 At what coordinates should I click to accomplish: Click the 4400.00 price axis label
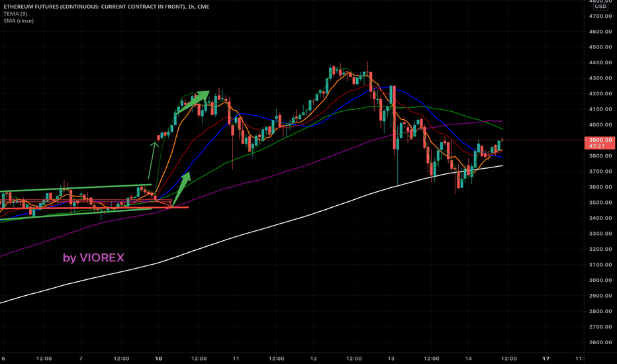600,63
